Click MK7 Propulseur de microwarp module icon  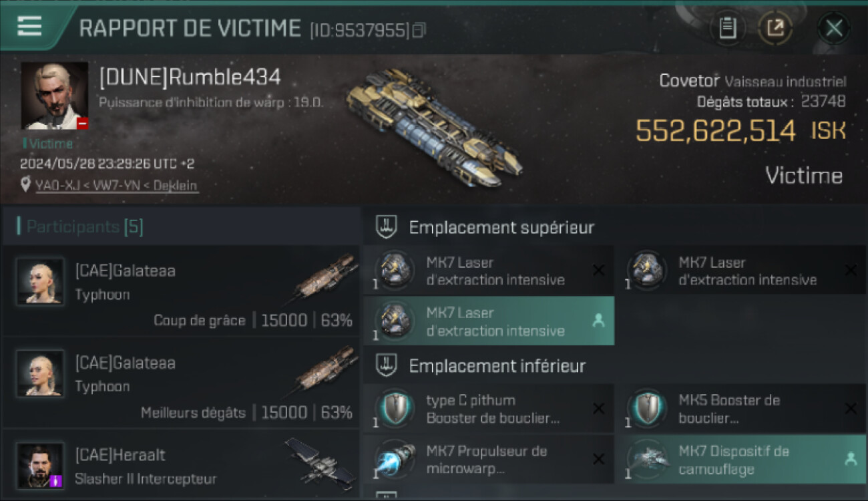pos(394,460)
